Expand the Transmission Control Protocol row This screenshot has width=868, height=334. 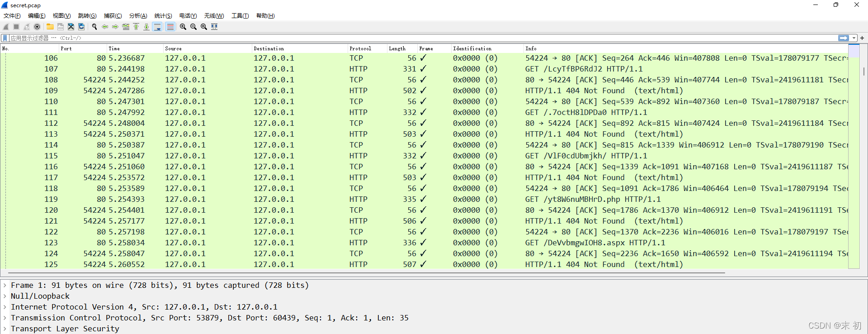tap(5, 318)
